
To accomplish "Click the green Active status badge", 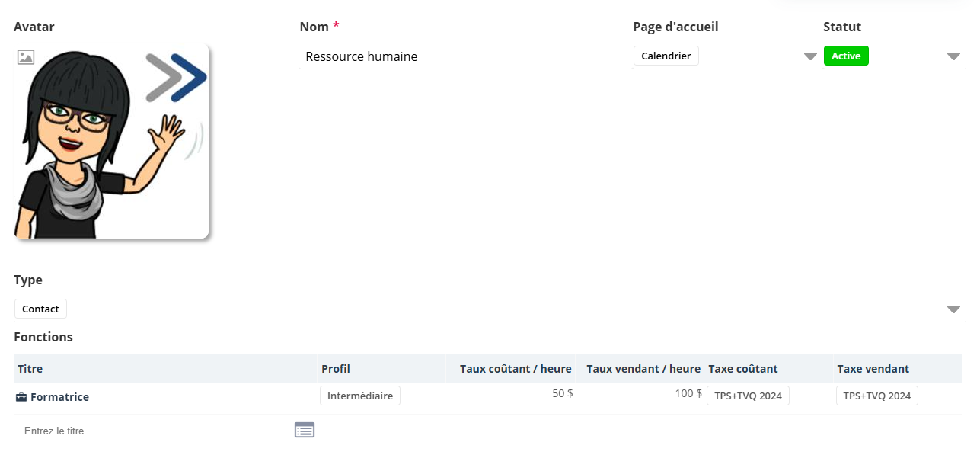I will [x=846, y=56].
